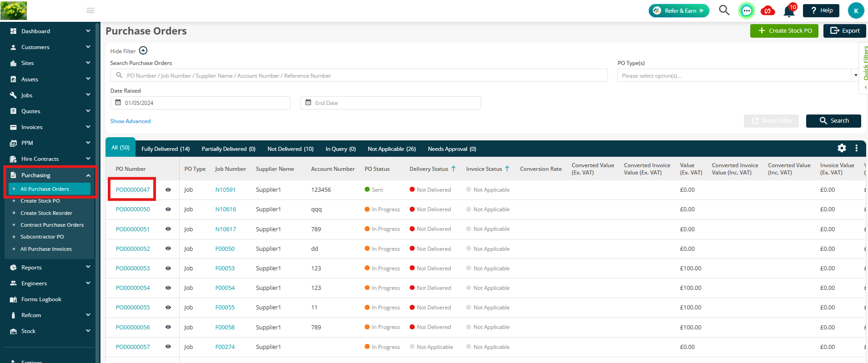
Task: Expand the Invoices menu chevron
Action: tap(88, 127)
